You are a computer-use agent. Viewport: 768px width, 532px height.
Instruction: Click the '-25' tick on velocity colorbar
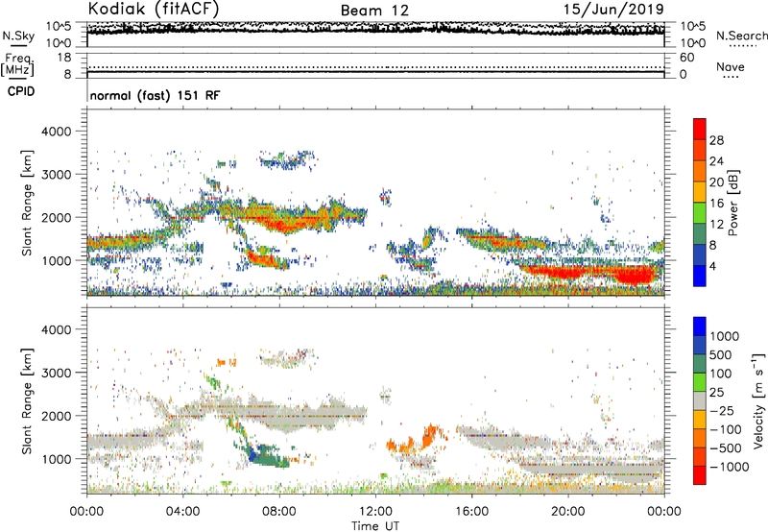coord(721,411)
